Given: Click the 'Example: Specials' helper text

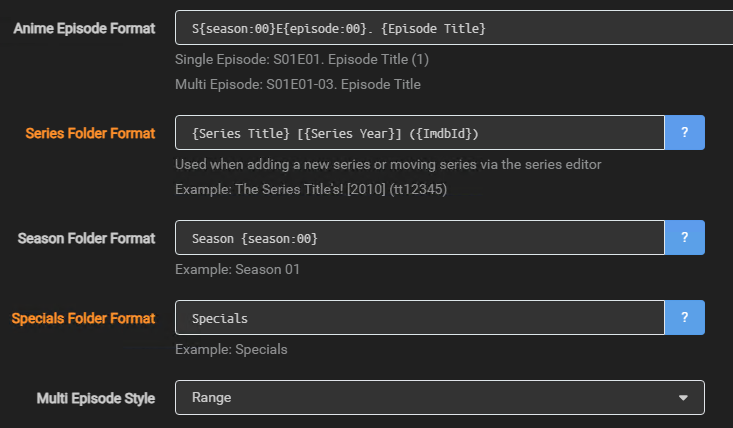Looking at the screenshot, I should [231, 350].
